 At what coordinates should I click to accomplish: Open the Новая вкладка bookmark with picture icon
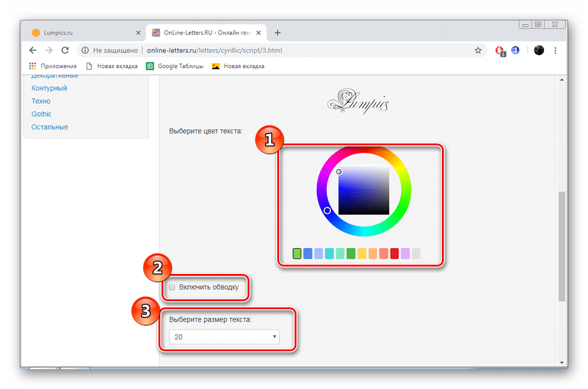238,66
